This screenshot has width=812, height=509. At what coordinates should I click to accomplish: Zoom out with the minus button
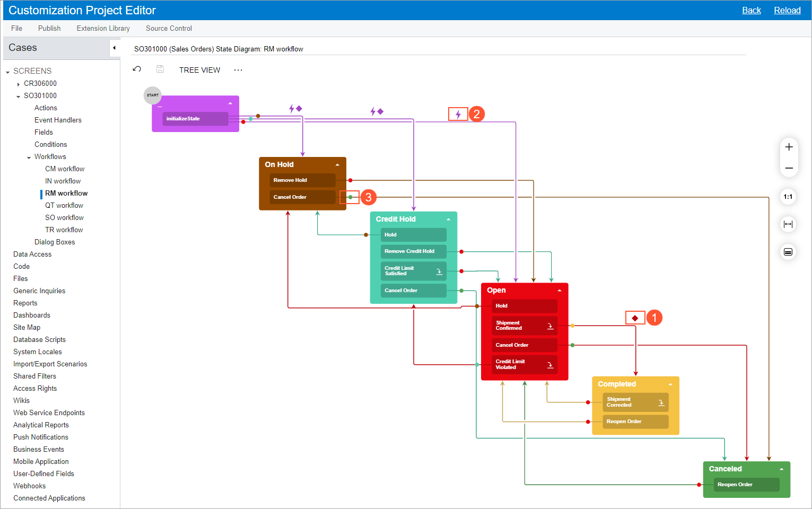pyautogui.click(x=789, y=168)
